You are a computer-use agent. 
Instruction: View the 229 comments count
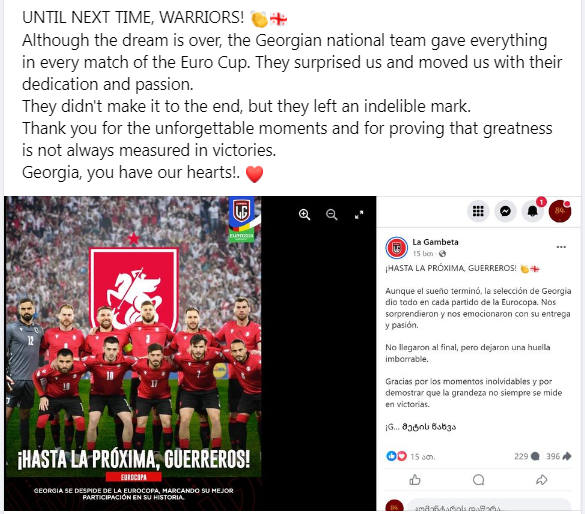[x=526, y=456]
